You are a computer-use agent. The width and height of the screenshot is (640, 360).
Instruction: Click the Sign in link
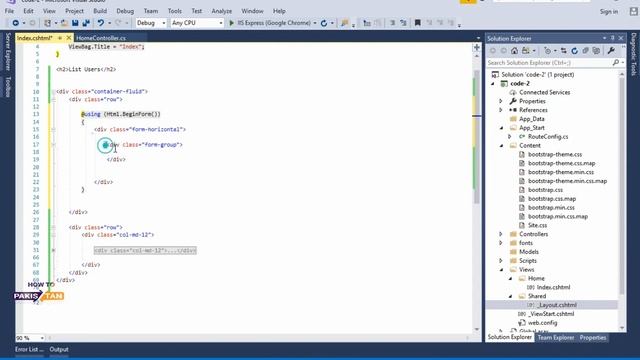tap(609, 11)
